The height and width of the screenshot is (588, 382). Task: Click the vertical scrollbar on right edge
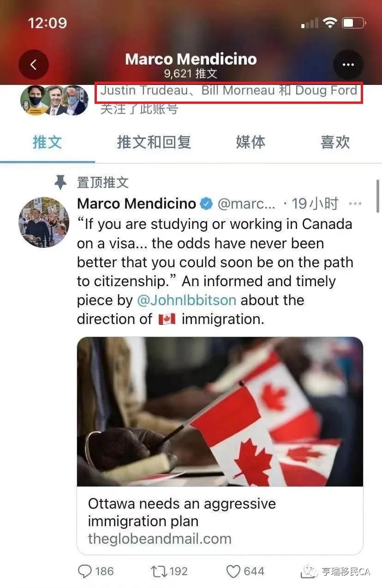(378, 196)
